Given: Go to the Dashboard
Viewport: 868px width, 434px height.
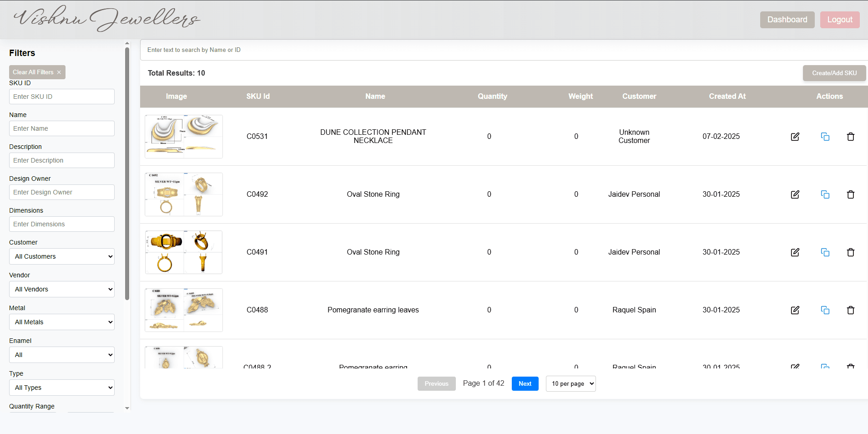Looking at the screenshot, I should coord(787,20).
